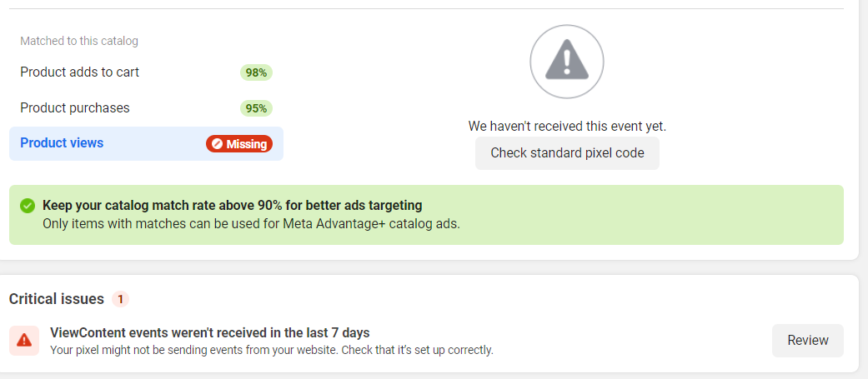
Task: Click the green checkmark icon in banner
Action: click(28, 206)
